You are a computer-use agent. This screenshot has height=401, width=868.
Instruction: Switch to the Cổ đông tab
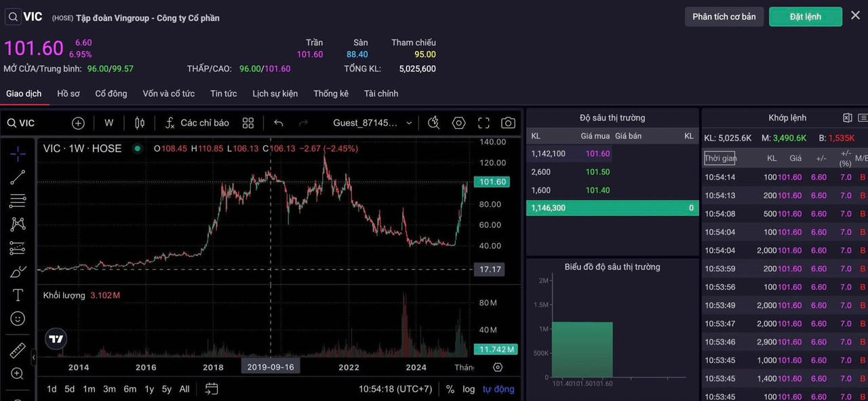[111, 94]
